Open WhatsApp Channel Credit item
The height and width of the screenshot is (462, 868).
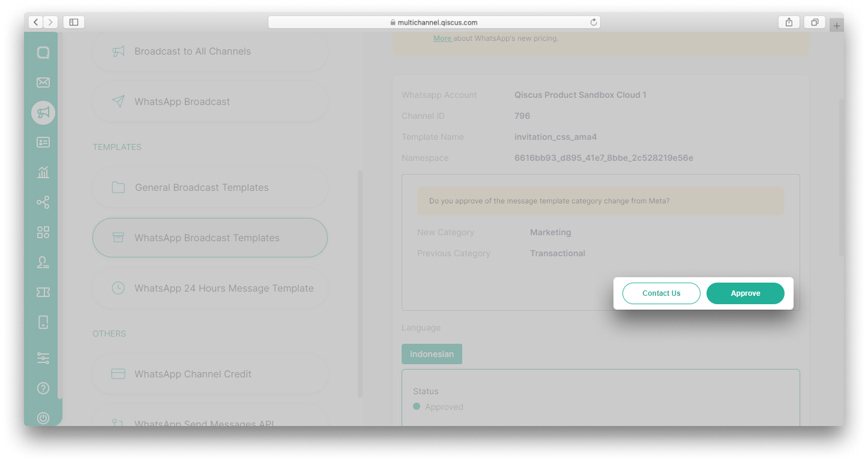(x=210, y=374)
